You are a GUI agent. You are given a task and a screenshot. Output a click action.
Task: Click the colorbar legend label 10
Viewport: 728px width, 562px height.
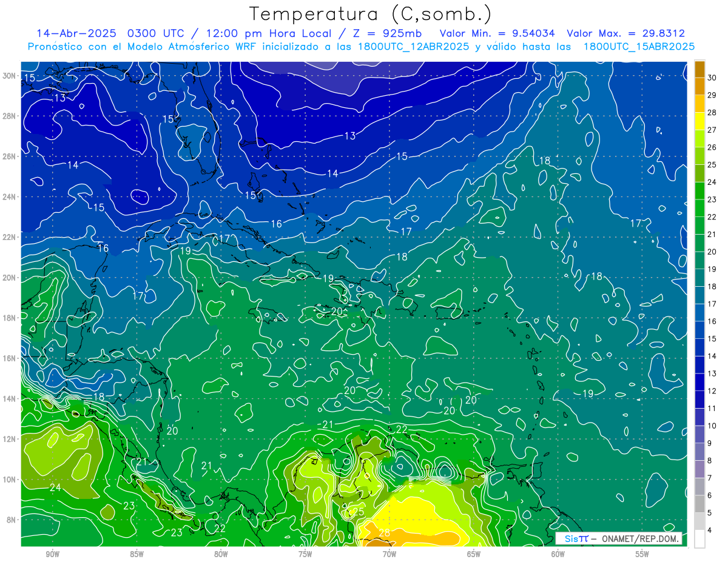[x=712, y=426]
